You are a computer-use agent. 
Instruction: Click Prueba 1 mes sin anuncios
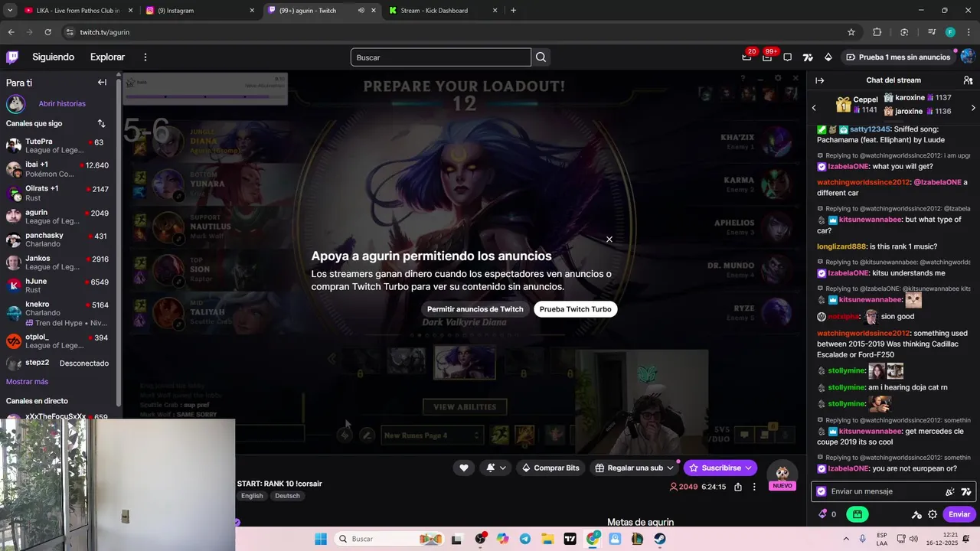click(x=897, y=57)
